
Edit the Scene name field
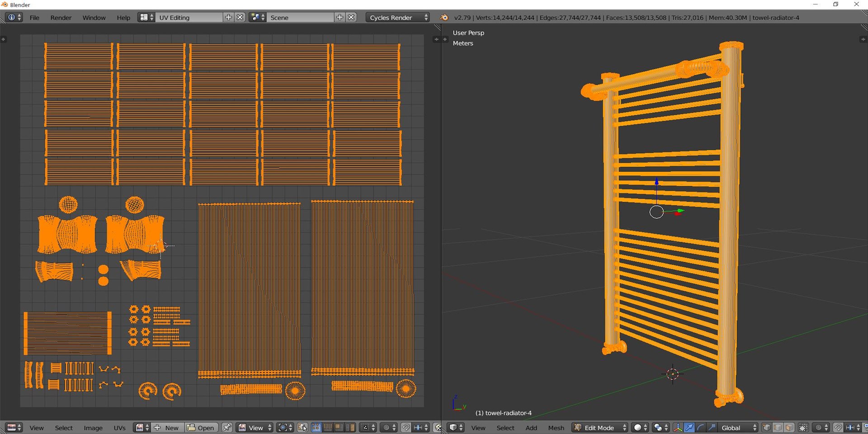(x=301, y=17)
